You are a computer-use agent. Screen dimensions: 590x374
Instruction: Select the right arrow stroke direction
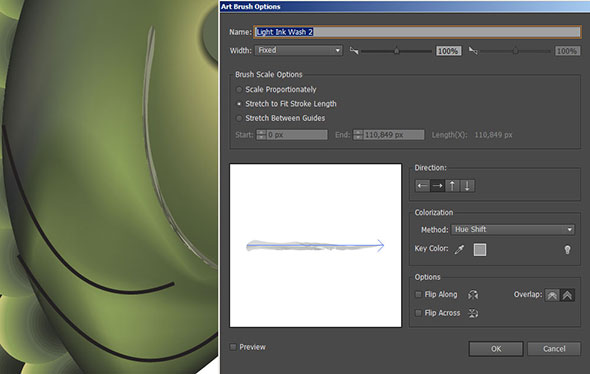[437, 185]
